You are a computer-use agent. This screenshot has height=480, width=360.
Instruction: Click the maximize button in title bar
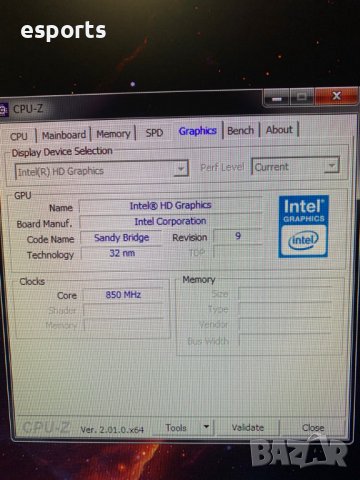(x=302, y=97)
